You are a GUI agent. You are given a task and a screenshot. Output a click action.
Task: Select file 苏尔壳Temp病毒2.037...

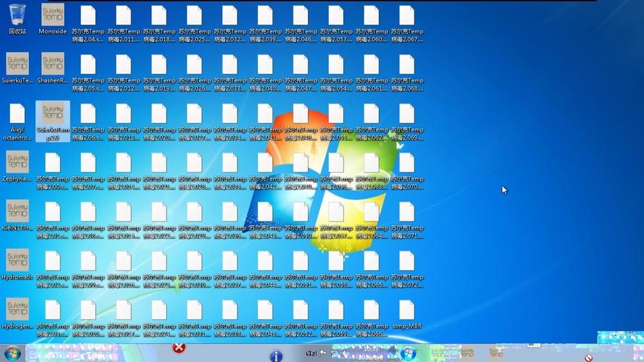click(x=230, y=269)
